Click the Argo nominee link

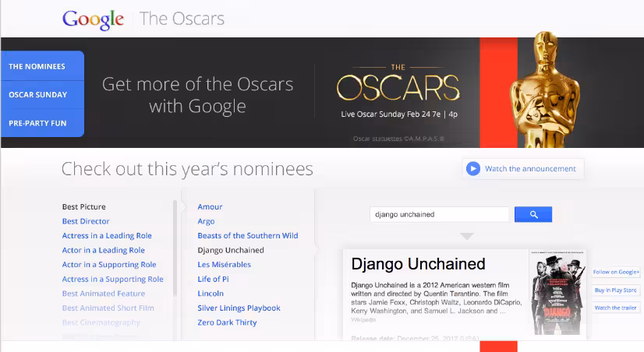206,221
